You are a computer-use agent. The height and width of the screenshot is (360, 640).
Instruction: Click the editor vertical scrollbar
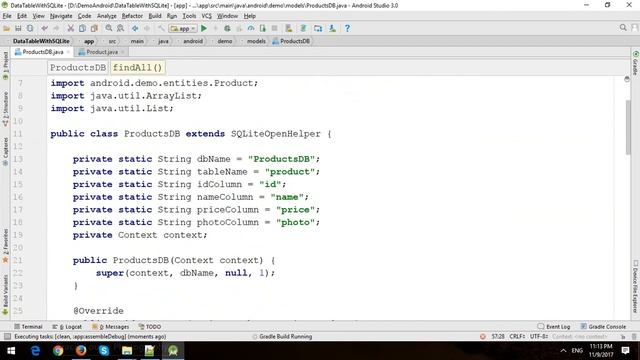[628, 127]
